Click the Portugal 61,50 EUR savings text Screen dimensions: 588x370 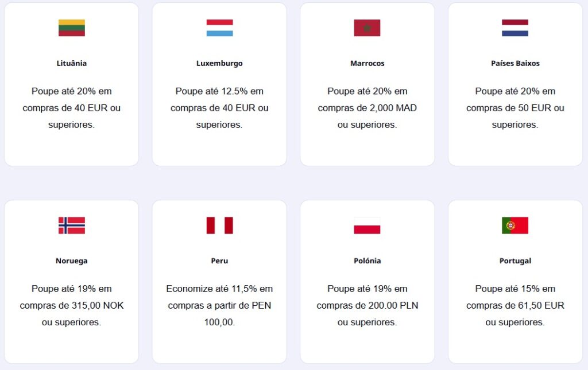tap(515, 305)
